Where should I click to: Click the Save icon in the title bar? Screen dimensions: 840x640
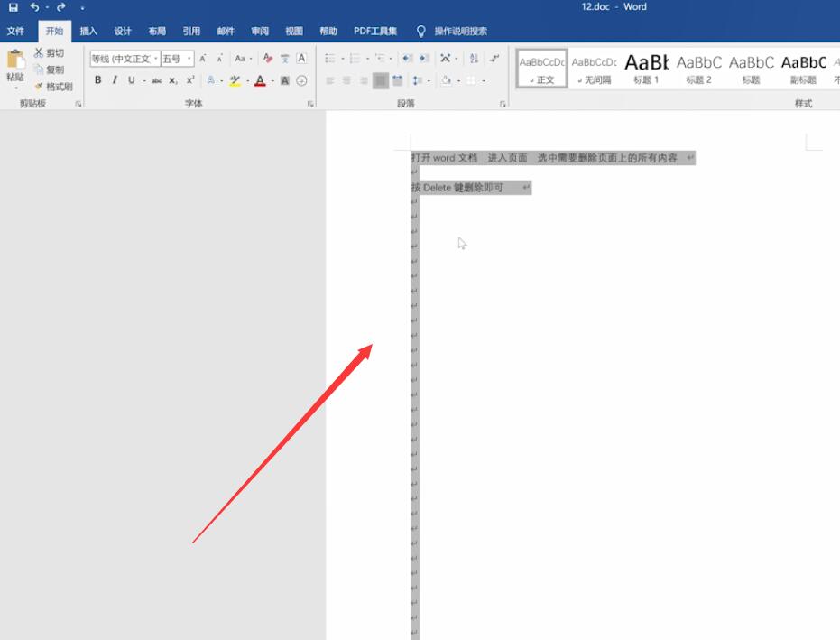(x=14, y=7)
